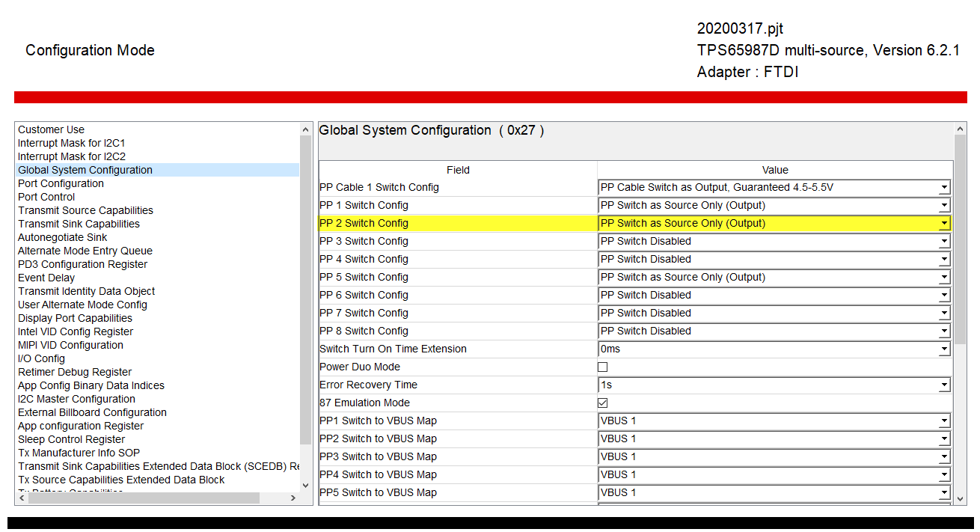Open PP 4 Switch Config dropdown

point(774,259)
